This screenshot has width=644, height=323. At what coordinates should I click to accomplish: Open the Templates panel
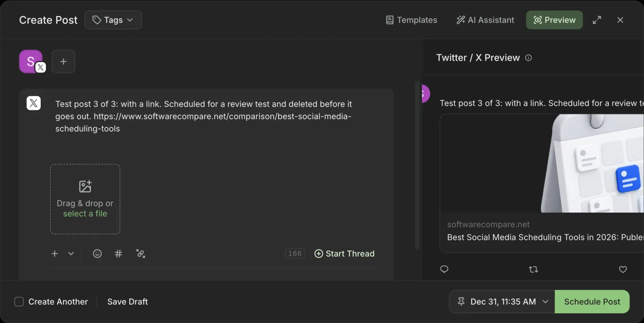pos(411,20)
